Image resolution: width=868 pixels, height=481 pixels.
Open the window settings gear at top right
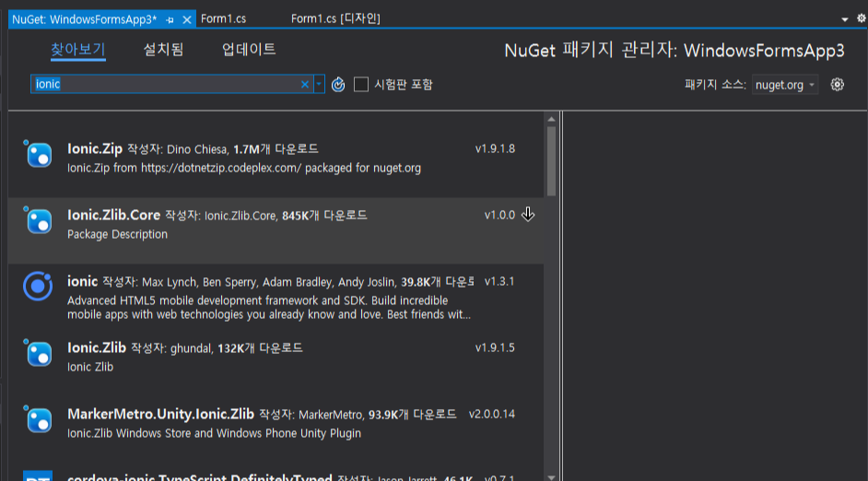click(x=862, y=18)
